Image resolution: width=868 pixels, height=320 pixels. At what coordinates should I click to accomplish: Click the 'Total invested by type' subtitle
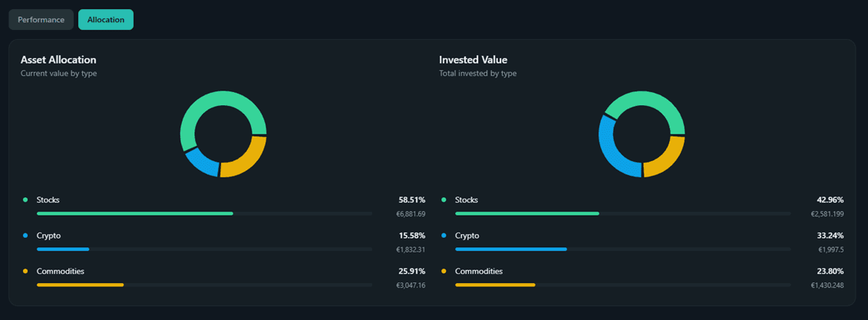tap(477, 73)
